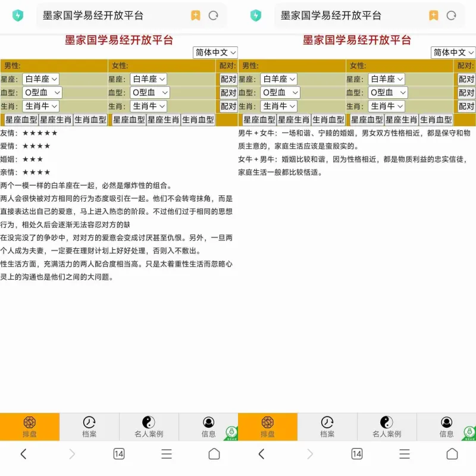
Task: Reload the page in the right screen
Action: [x=452, y=15]
